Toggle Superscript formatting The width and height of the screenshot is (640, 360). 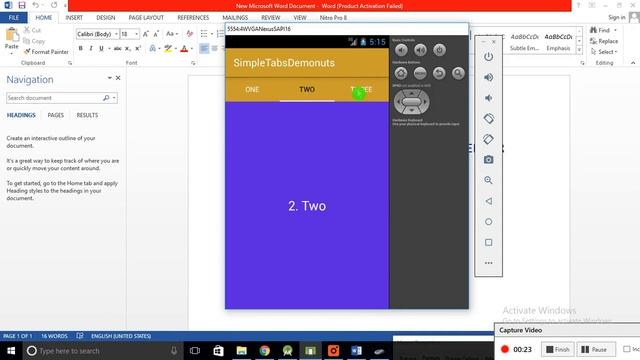click(138, 49)
